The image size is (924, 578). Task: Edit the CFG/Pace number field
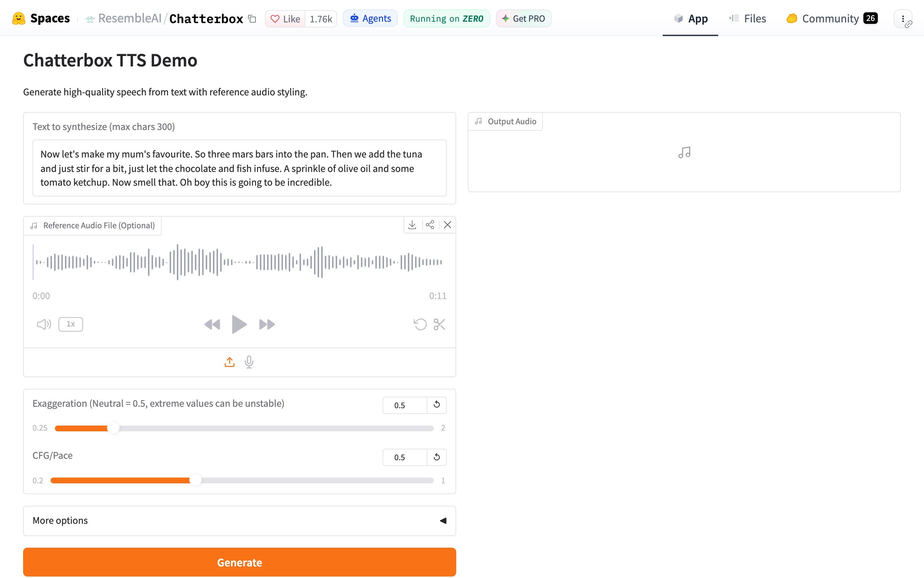coord(405,457)
